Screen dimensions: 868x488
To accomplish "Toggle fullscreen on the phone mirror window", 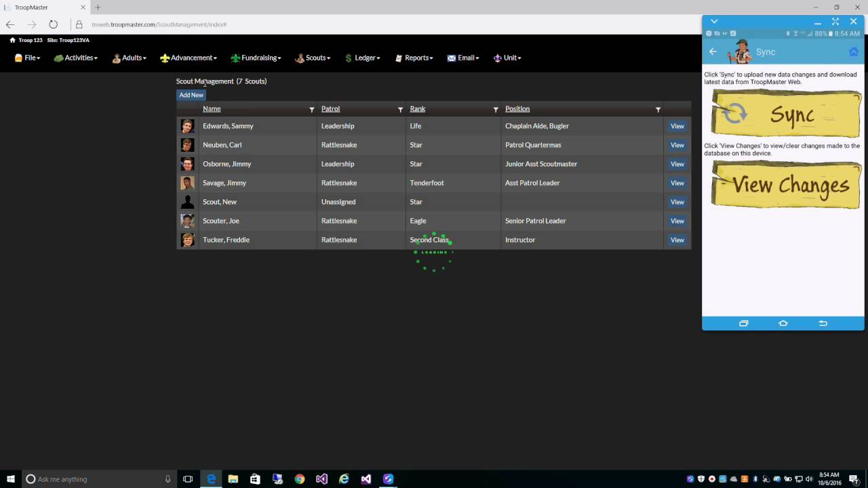I will pyautogui.click(x=835, y=22).
